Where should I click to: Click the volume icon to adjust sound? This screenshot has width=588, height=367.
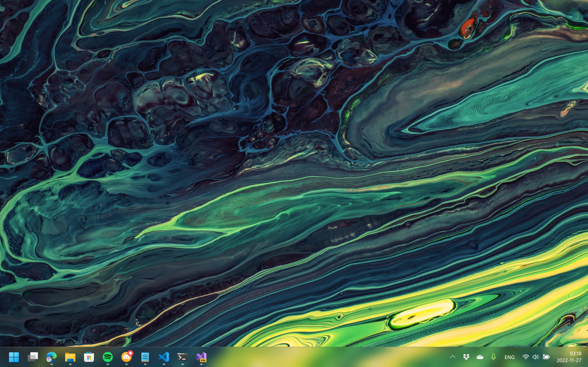coord(536,357)
